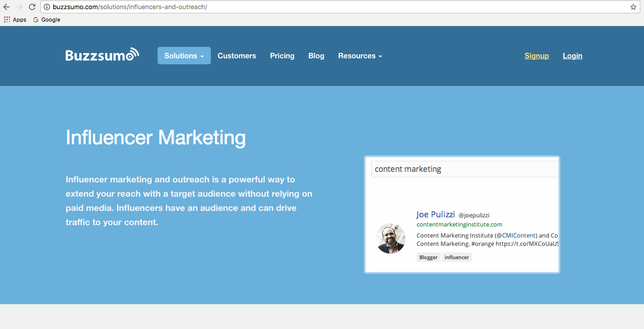Click the @joepulizzi handle

[x=474, y=215]
